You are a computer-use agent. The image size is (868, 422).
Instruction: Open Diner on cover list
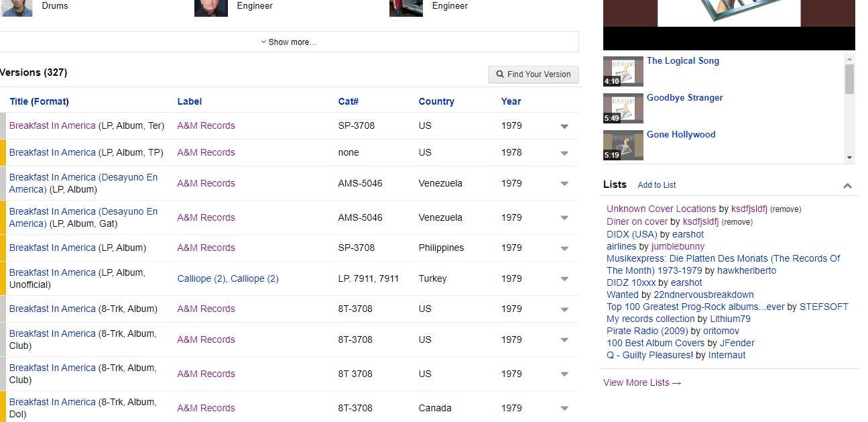click(x=637, y=221)
